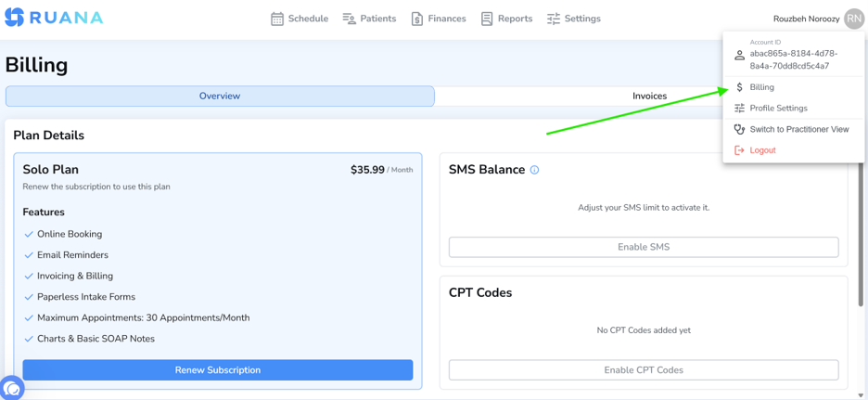Open the Schedule menu
Viewport: 868px width, 400px height.
pos(300,19)
